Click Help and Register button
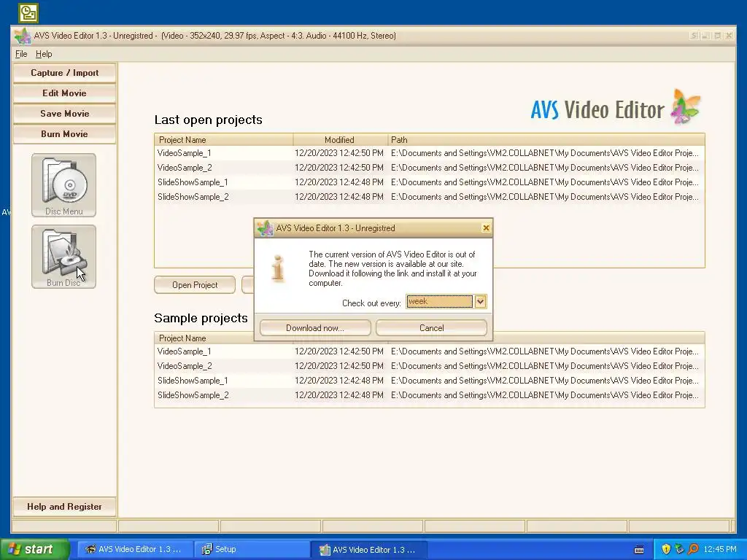This screenshot has height=560, width=747. pyautogui.click(x=64, y=507)
